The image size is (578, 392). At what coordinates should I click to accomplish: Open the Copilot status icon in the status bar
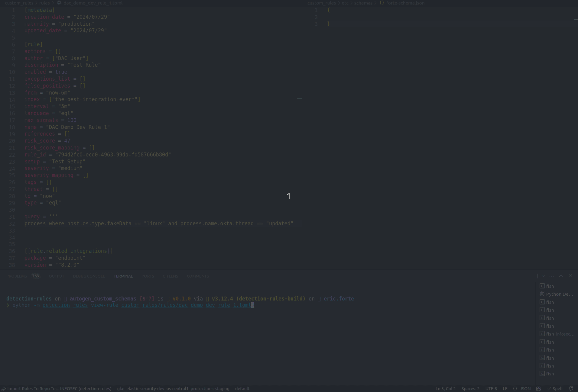(x=538, y=389)
